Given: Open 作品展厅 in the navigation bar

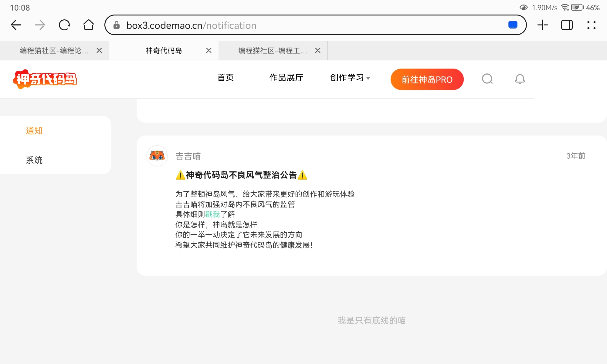Looking at the screenshot, I should (286, 78).
